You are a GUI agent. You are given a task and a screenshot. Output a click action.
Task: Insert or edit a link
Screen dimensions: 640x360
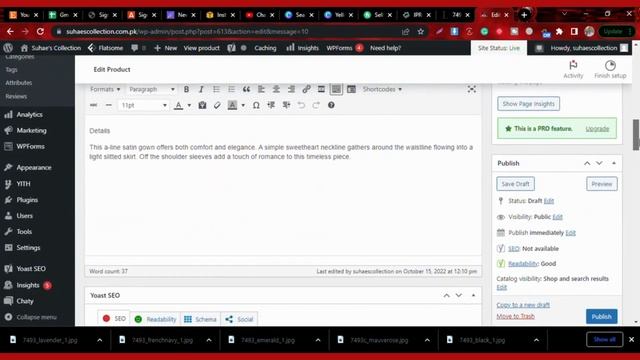[306, 89]
